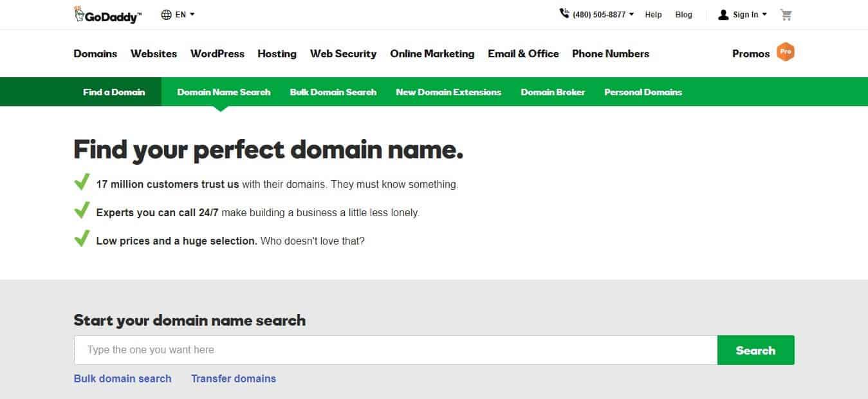Open the shopping cart icon
The image size is (868, 399).
[786, 14]
